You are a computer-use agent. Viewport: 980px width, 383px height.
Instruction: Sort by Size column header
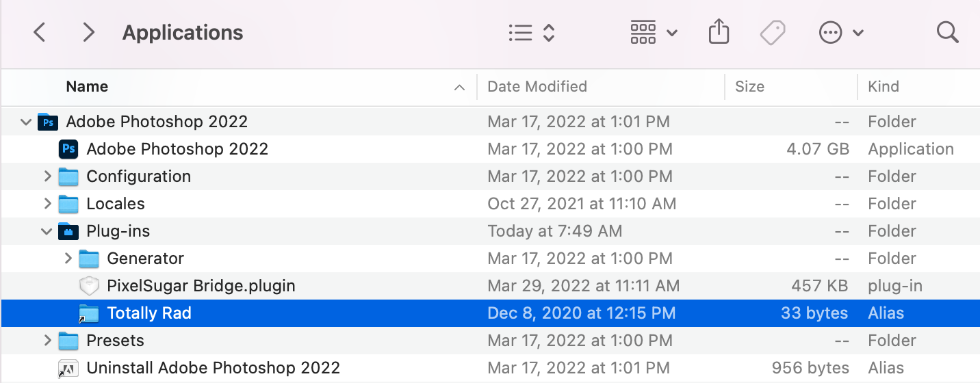[x=749, y=87]
